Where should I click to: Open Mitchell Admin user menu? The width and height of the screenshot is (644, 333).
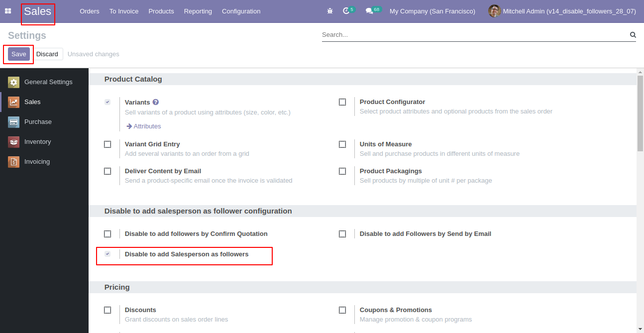click(x=562, y=11)
